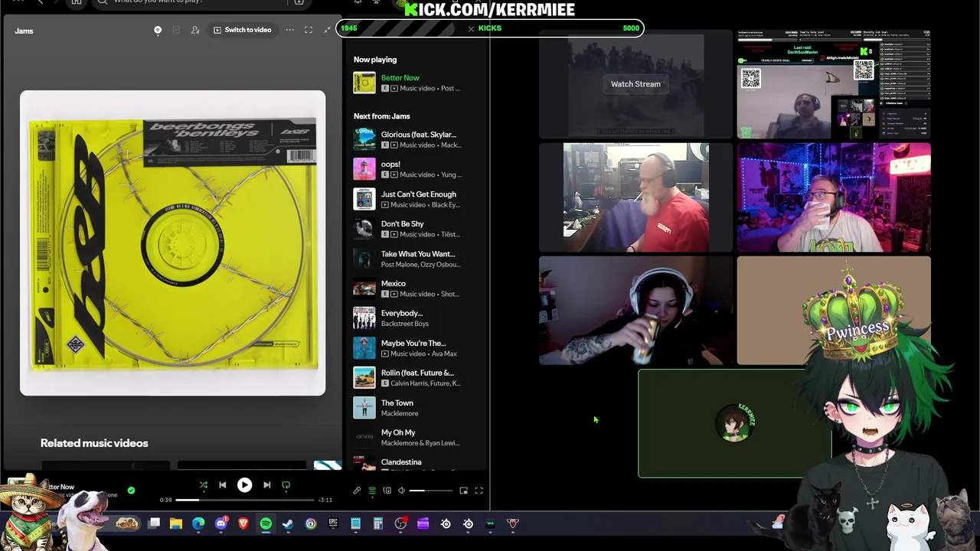The height and width of the screenshot is (551, 980).
Task: Seek in the song progress bar
Action: 245,500
